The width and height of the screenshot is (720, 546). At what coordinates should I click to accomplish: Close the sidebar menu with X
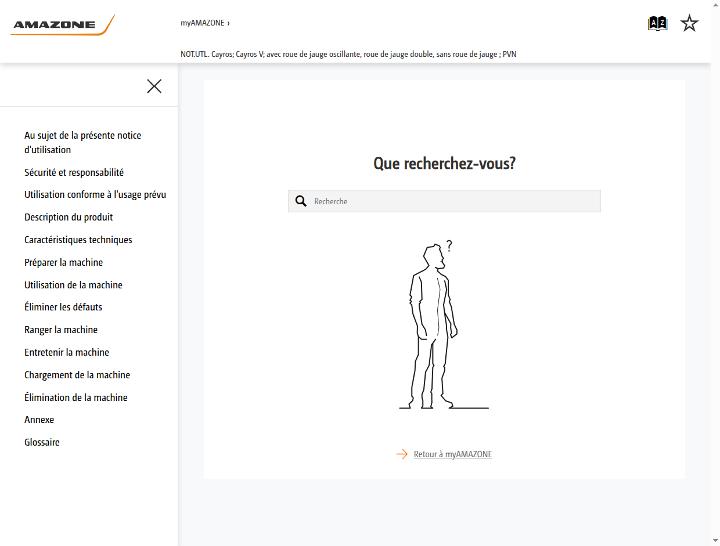(x=154, y=86)
